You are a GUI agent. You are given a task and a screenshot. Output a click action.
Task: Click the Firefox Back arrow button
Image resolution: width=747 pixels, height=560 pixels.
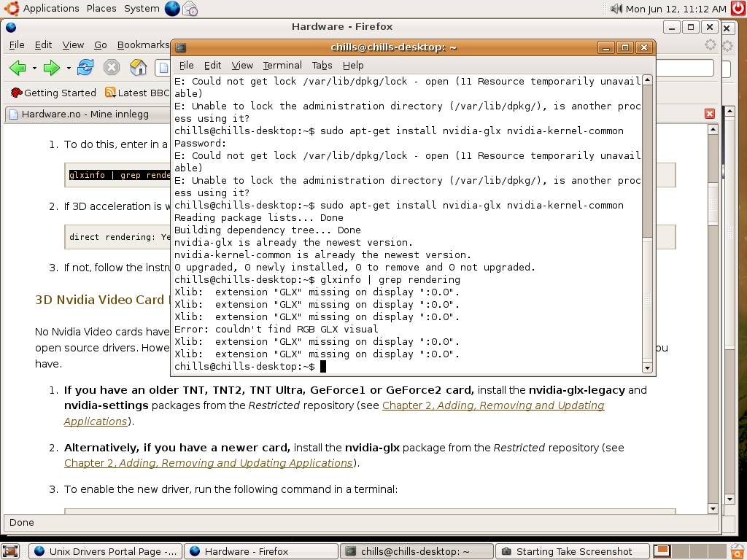18,68
